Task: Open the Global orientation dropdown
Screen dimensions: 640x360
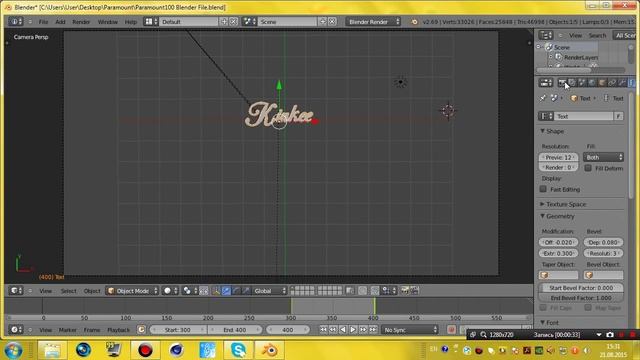Action: click(x=269, y=291)
